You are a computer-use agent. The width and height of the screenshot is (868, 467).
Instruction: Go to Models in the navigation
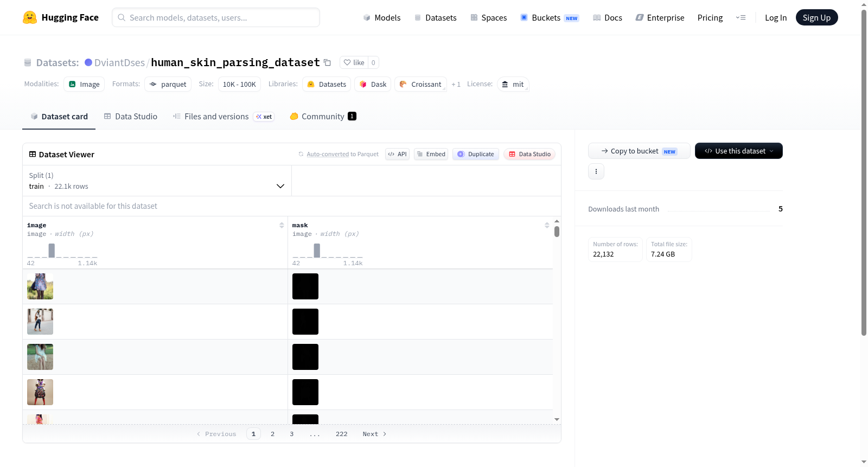382,17
